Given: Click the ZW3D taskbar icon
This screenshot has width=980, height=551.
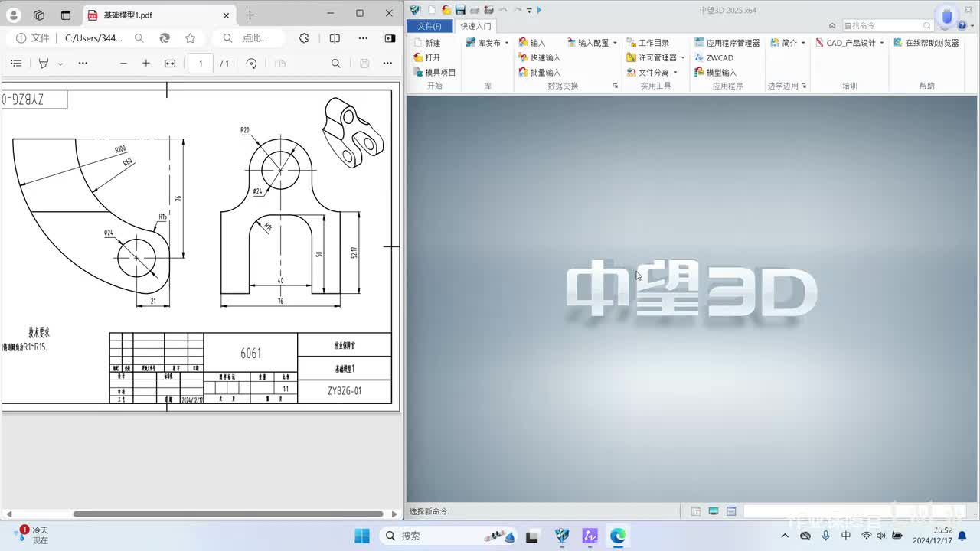Looking at the screenshot, I should pos(561,536).
